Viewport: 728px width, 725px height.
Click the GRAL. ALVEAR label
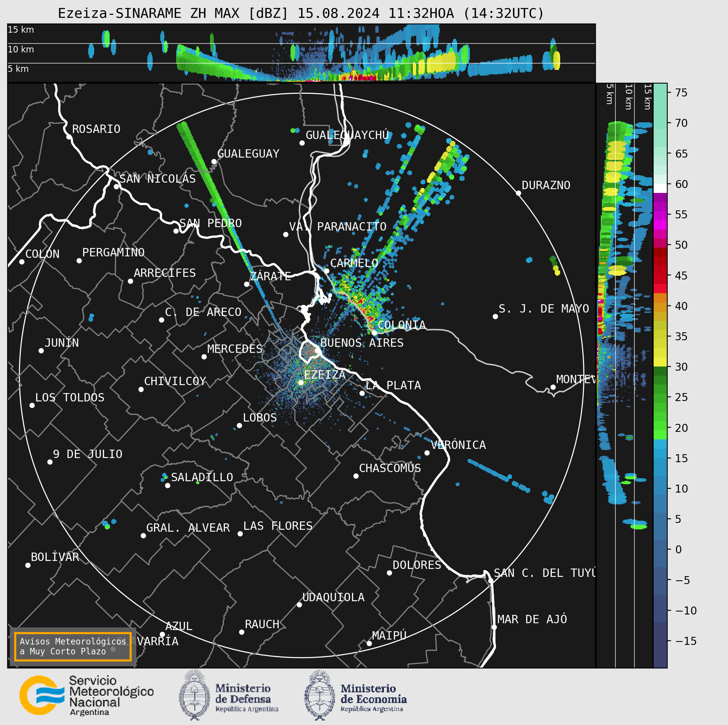tap(188, 528)
